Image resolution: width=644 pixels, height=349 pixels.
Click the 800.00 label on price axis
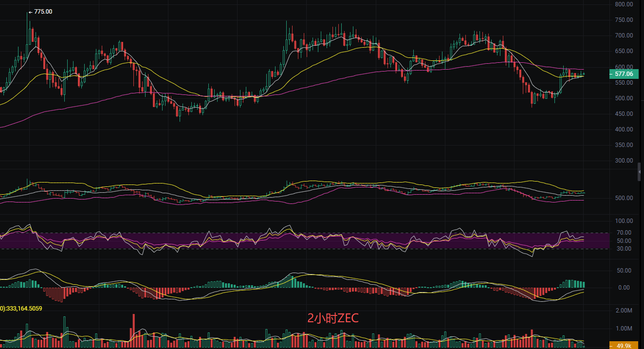pyautogui.click(x=624, y=4)
